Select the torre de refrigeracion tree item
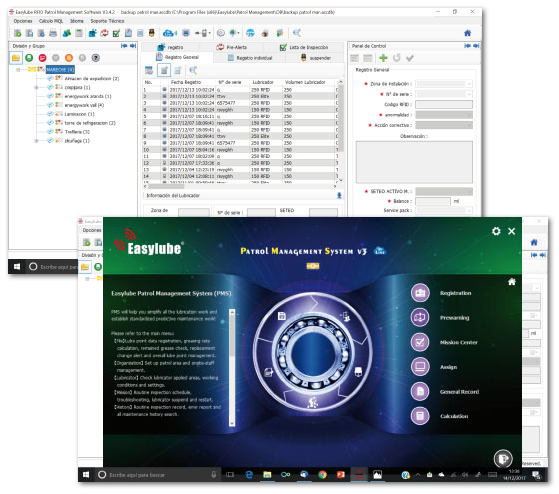The image size is (559, 494). coord(90,123)
